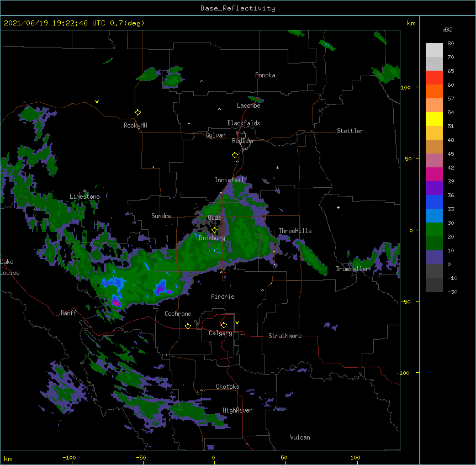Click the RockyMH label
This screenshot has height=465, width=476.
click(x=135, y=125)
